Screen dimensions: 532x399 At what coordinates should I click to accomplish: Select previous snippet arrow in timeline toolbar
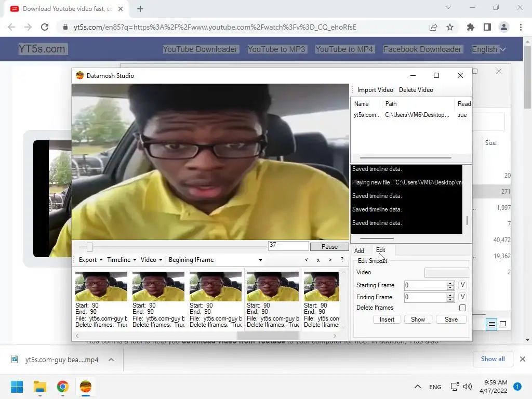[x=307, y=260]
